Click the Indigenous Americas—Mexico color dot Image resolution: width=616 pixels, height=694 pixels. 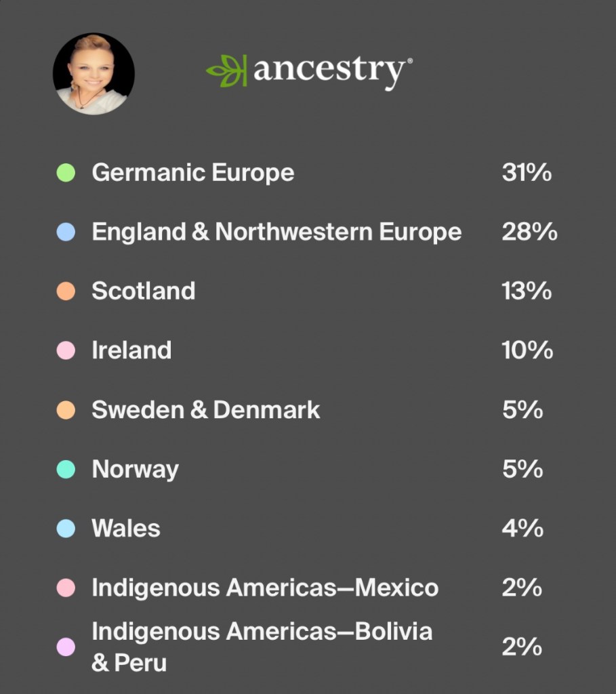(x=66, y=588)
